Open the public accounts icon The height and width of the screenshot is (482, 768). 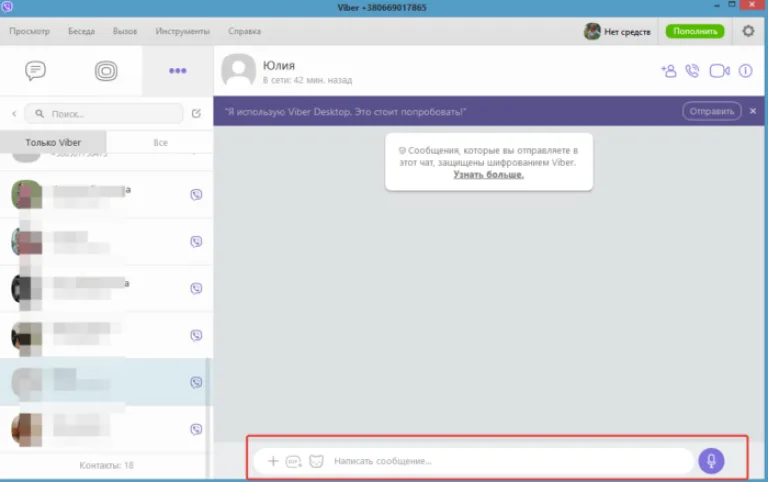tap(106, 71)
